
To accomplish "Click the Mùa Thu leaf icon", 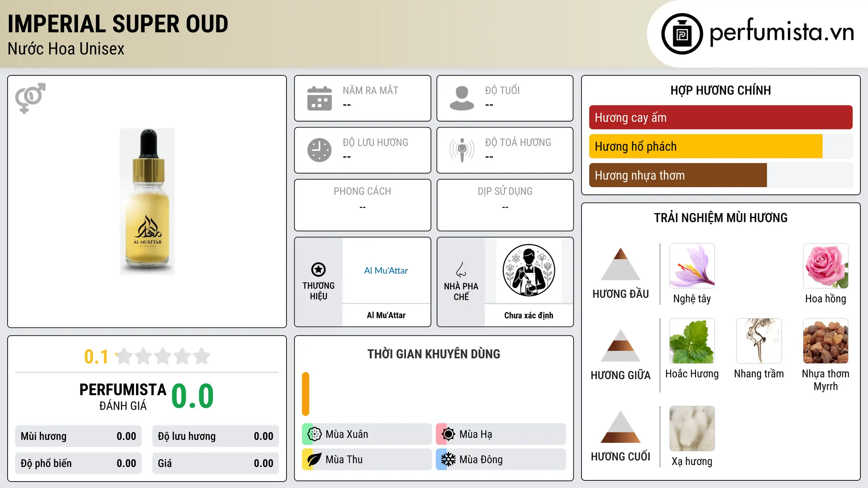I will [314, 460].
